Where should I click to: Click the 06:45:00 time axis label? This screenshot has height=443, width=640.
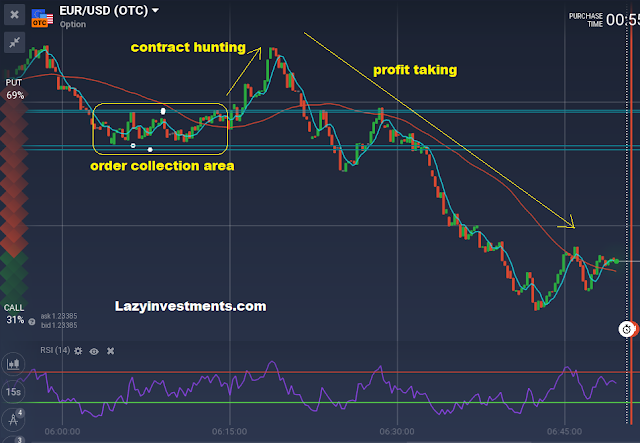[564, 431]
